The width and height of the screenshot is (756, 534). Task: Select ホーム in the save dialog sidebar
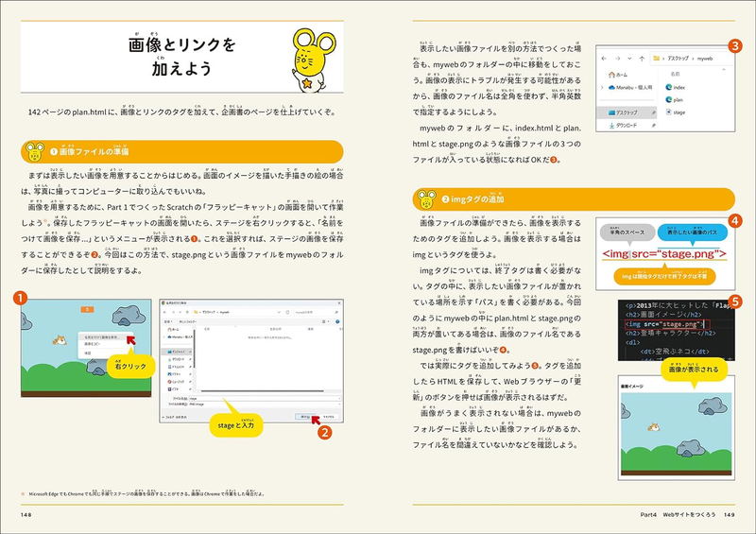pos(173,330)
